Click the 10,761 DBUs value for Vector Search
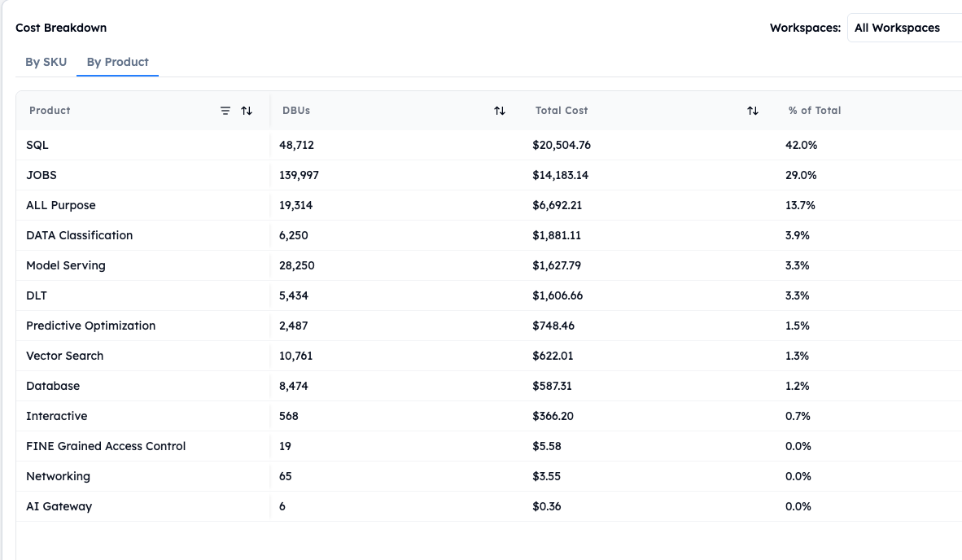962x560 pixels. (x=295, y=356)
